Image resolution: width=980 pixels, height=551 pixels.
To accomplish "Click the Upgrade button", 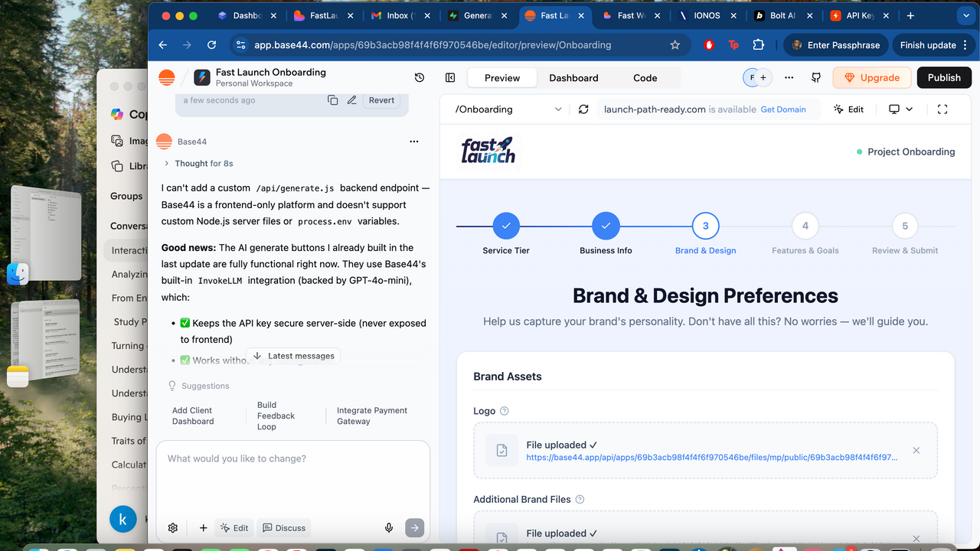I will click(x=872, y=77).
